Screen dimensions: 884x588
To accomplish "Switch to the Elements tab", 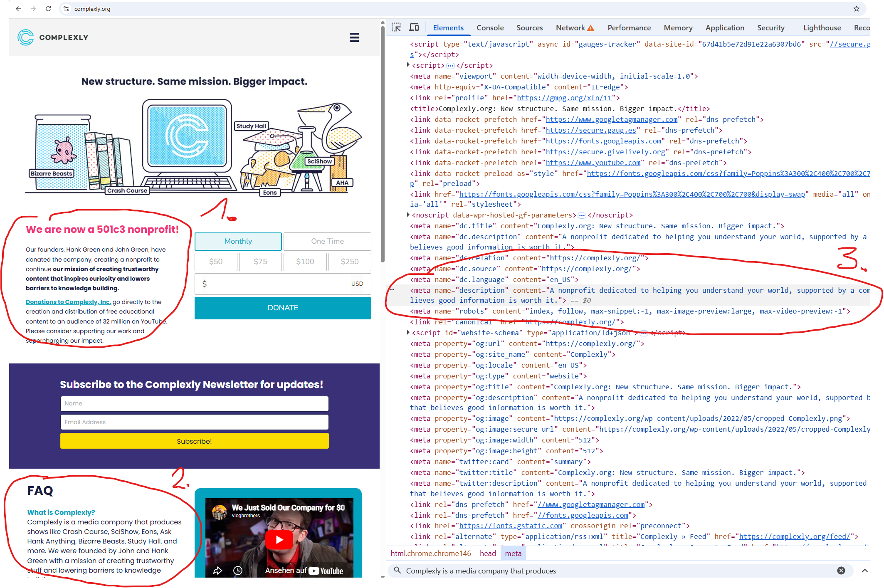I will tap(448, 28).
